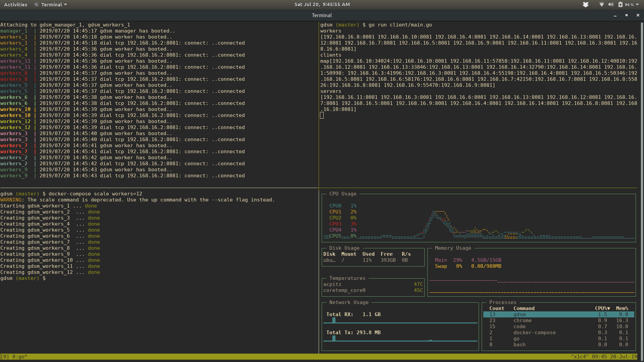The height and width of the screenshot is (362, 644).
Task: Select the docker-compose process row
Action: (x=558, y=333)
